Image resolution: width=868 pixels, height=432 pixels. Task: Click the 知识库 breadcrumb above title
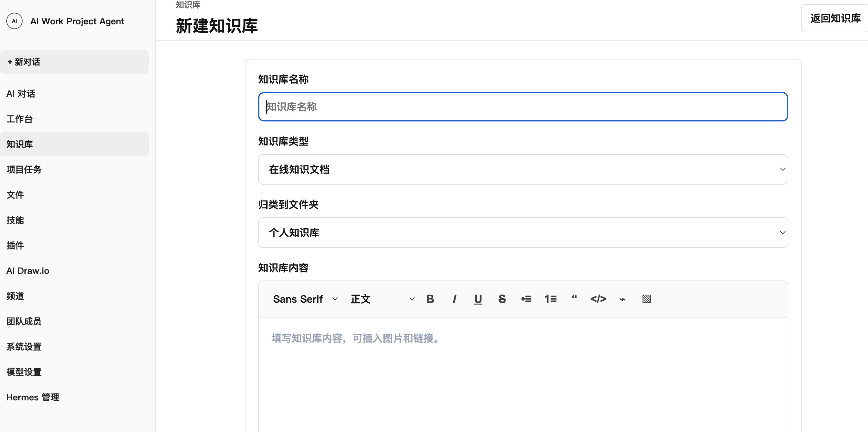[188, 5]
